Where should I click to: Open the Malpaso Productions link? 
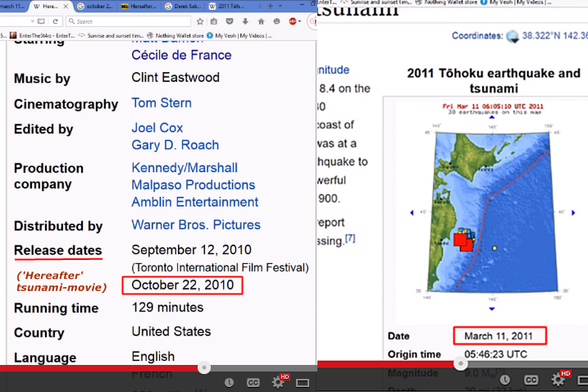(193, 185)
